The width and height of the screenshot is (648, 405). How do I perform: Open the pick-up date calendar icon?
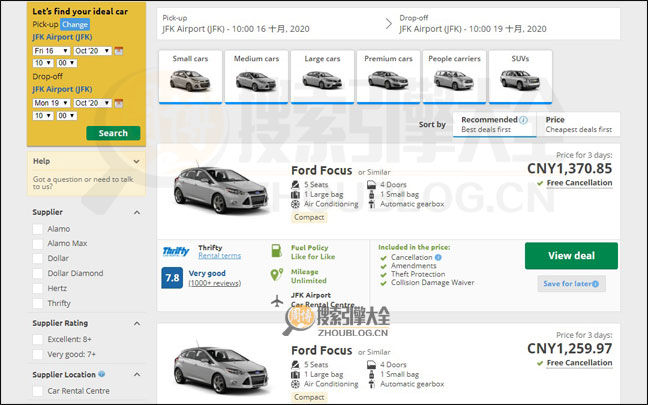point(119,51)
